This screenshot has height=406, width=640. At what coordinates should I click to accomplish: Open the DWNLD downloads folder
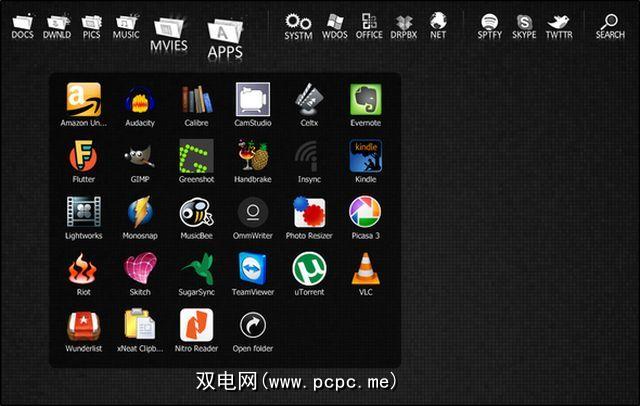pos(57,26)
